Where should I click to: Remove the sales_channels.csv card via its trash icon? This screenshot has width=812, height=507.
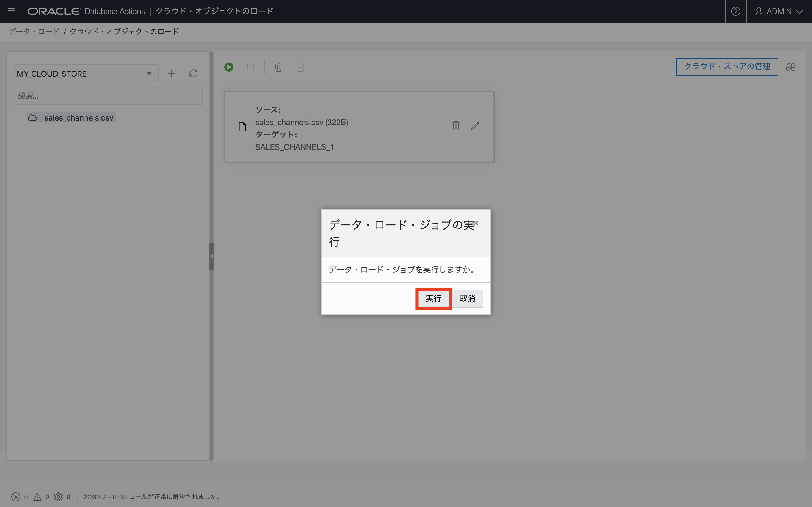(x=455, y=125)
